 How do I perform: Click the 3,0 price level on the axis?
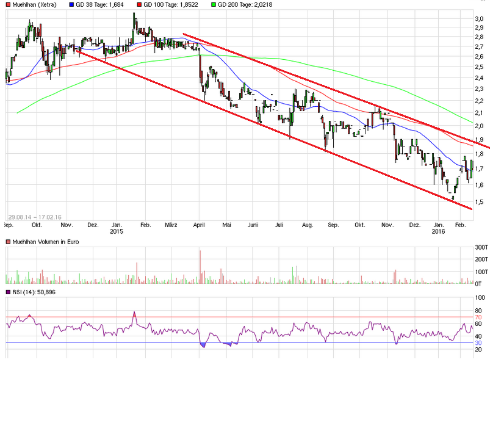[x=480, y=18]
